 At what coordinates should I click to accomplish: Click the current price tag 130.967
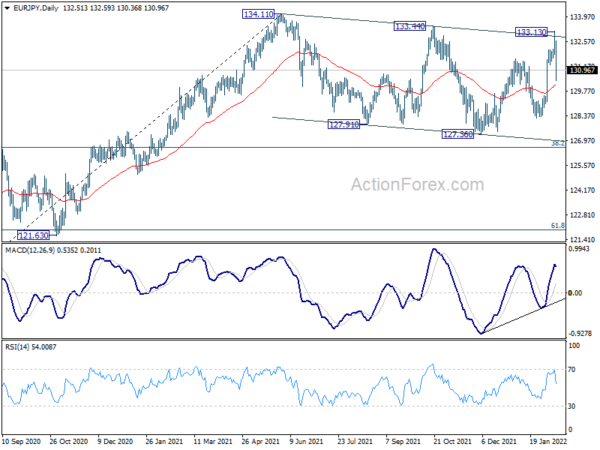(x=582, y=70)
